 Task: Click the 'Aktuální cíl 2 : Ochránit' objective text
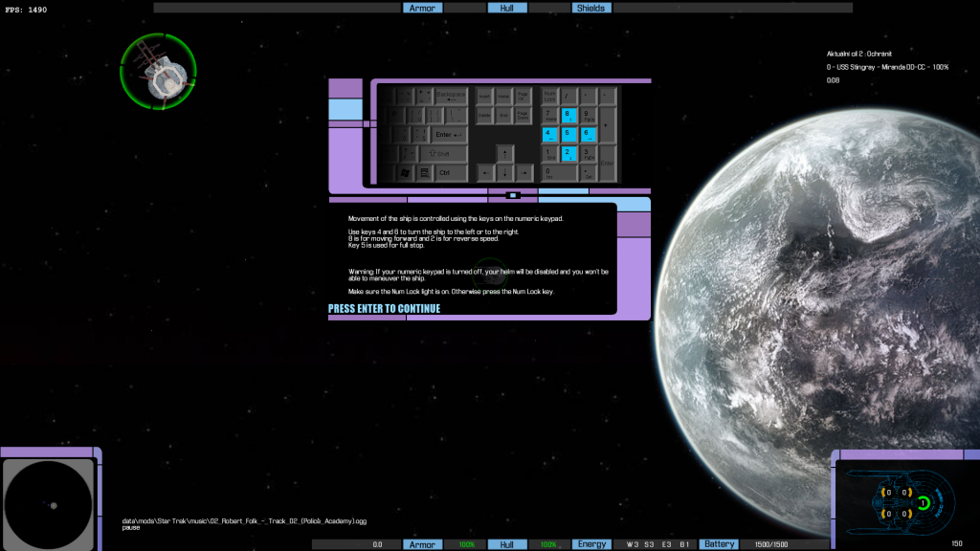pyautogui.click(x=859, y=54)
